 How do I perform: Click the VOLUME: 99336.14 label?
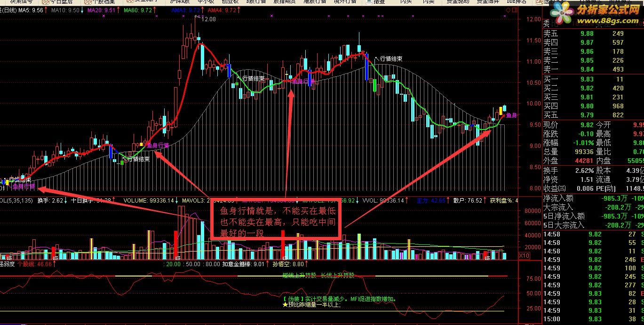click(x=149, y=200)
